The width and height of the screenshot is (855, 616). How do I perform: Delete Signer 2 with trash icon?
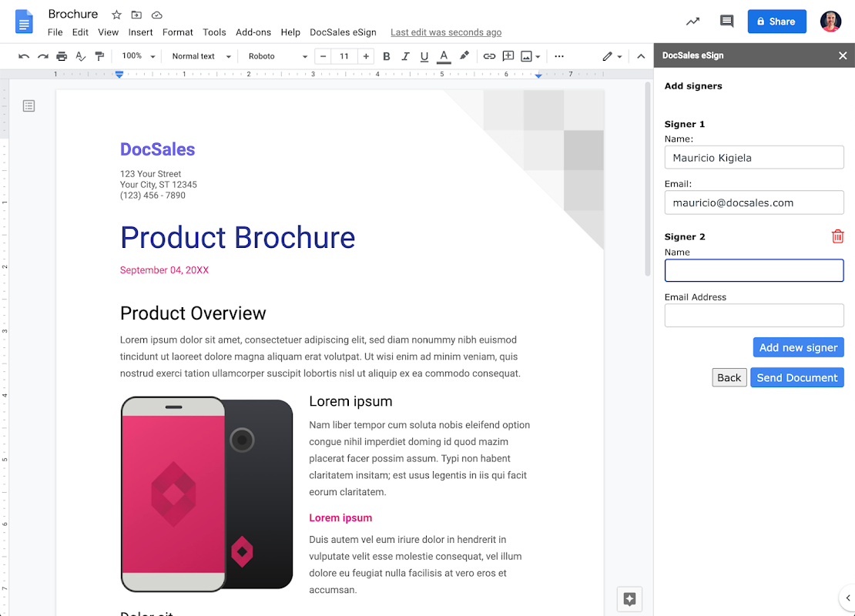click(x=837, y=236)
